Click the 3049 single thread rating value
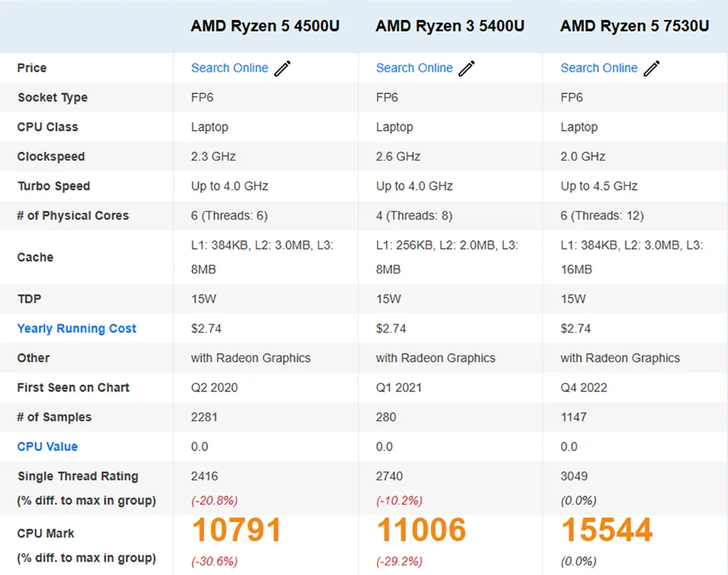728x575 pixels. pyautogui.click(x=574, y=477)
